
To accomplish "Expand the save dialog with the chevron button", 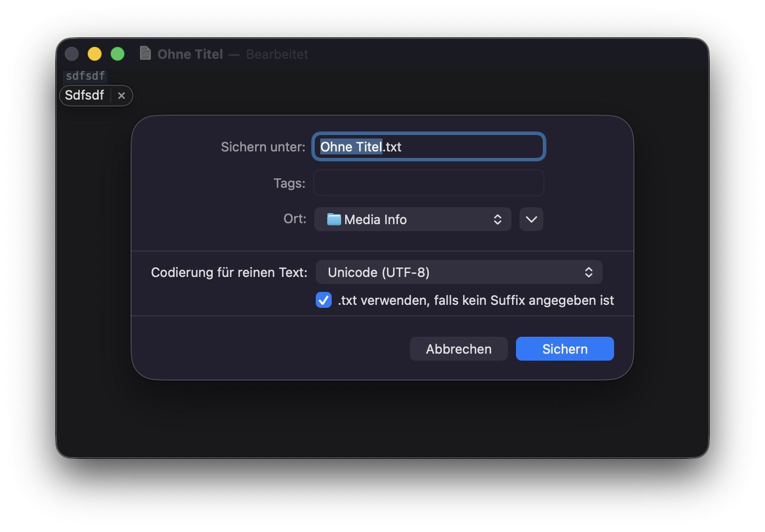I will 531,220.
